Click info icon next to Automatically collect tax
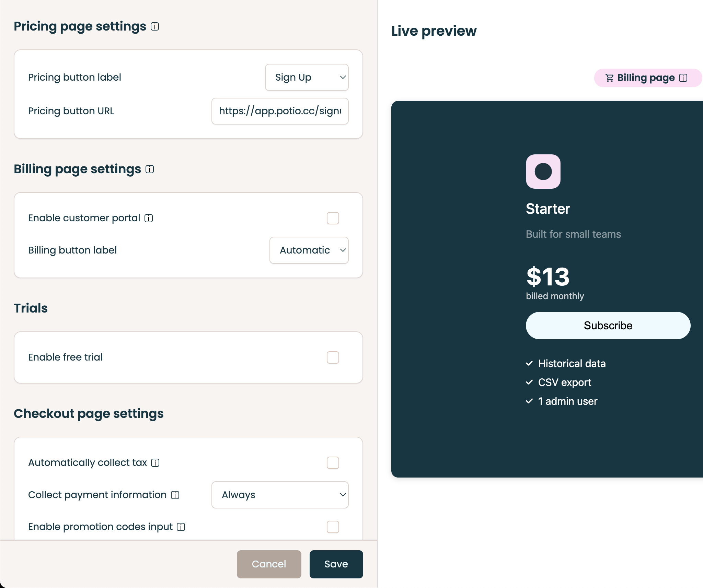This screenshot has width=703, height=588. click(x=155, y=463)
